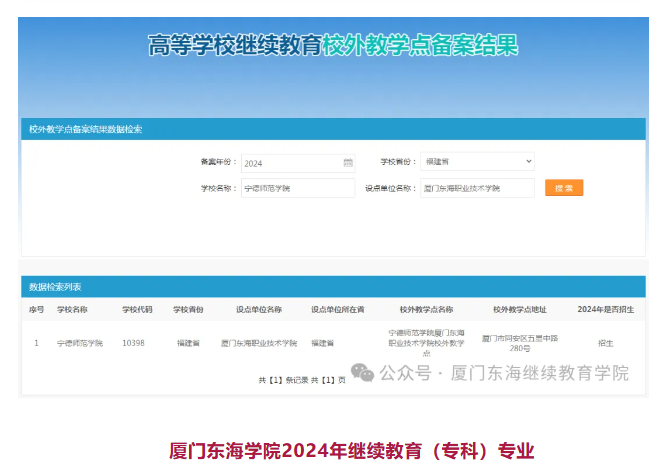Click the WeChat logo in the watermark
The width and height of the screenshot is (670, 471).
coord(362,373)
